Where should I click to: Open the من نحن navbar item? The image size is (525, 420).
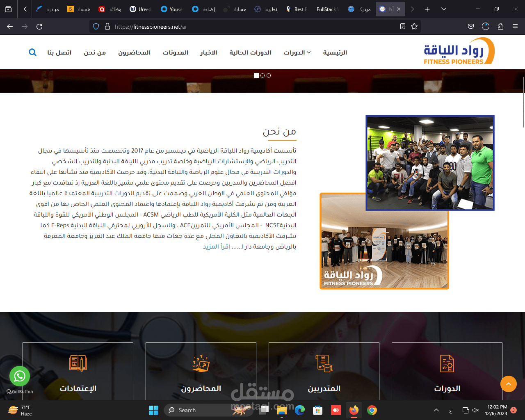(x=95, y=52)
